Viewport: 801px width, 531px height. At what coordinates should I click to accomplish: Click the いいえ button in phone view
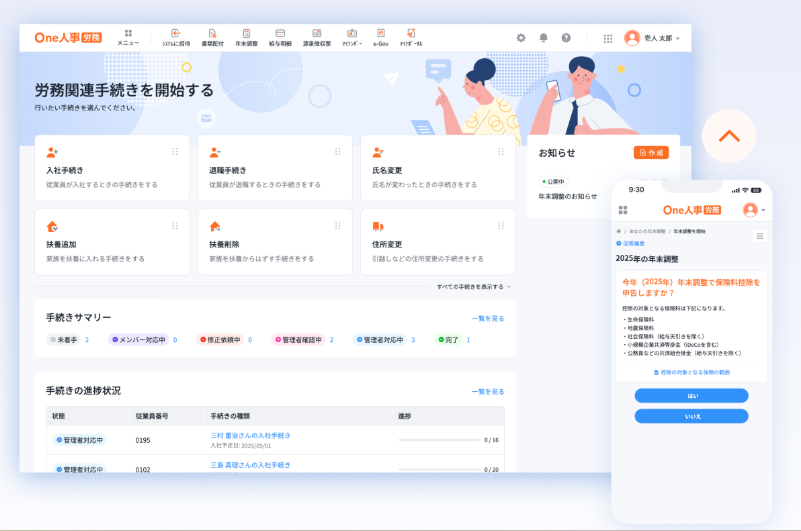692,416
